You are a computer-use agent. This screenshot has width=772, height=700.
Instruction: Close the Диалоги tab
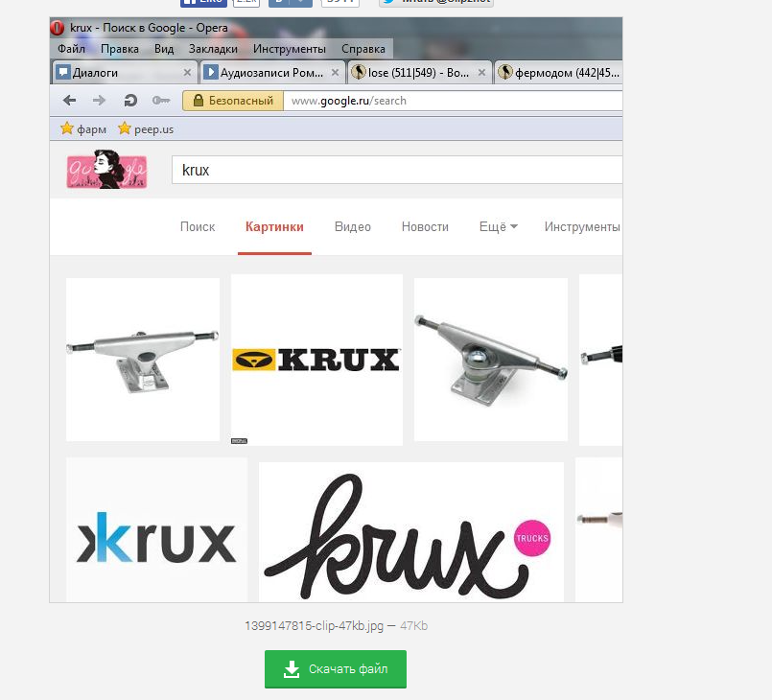pos(187,72)
